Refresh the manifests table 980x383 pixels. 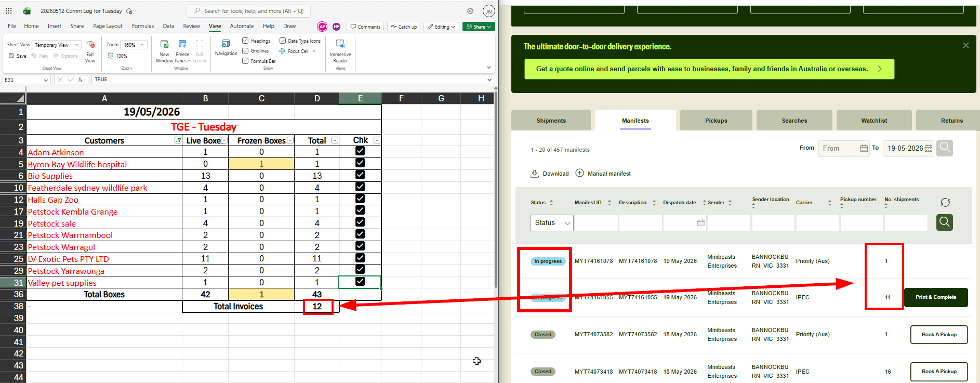click(945, 202)
